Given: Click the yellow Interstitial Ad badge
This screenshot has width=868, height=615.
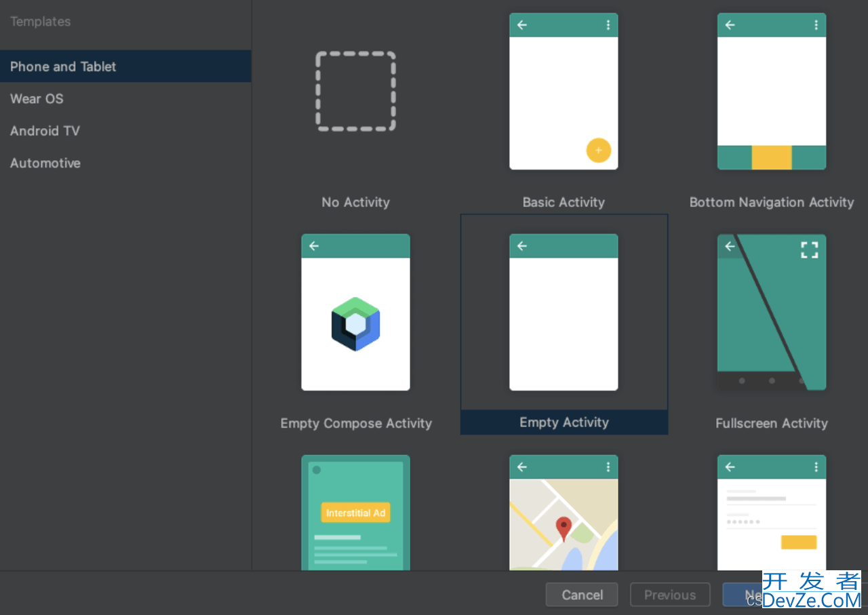Looking at the screenshot, I should tap(355, 513).
